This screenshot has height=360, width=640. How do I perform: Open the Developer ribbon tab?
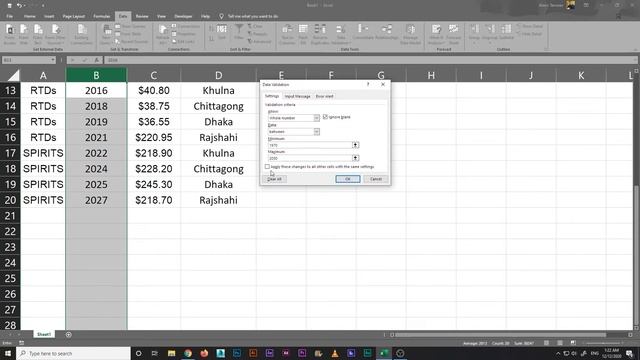pos(183,16)
